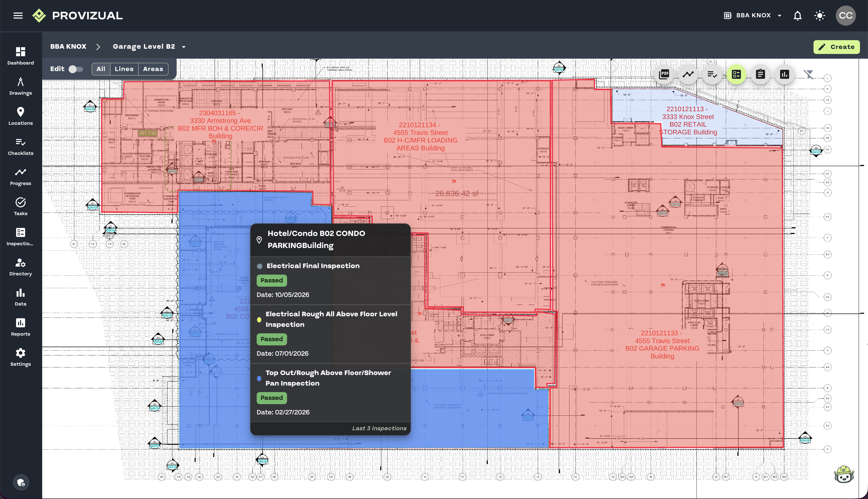Click the BBA KNOX breadcrumb link
The image size is (868, 499).
68,47
